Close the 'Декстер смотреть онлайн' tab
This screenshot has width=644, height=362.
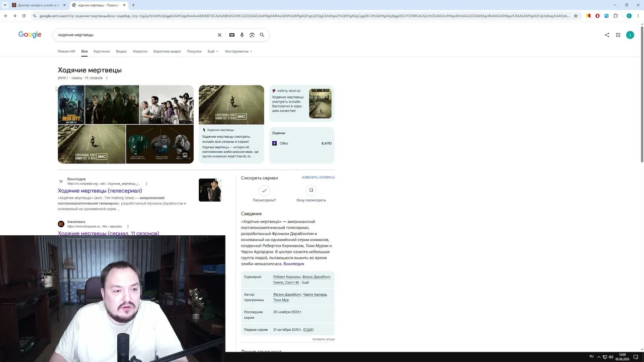coord(65,5)
